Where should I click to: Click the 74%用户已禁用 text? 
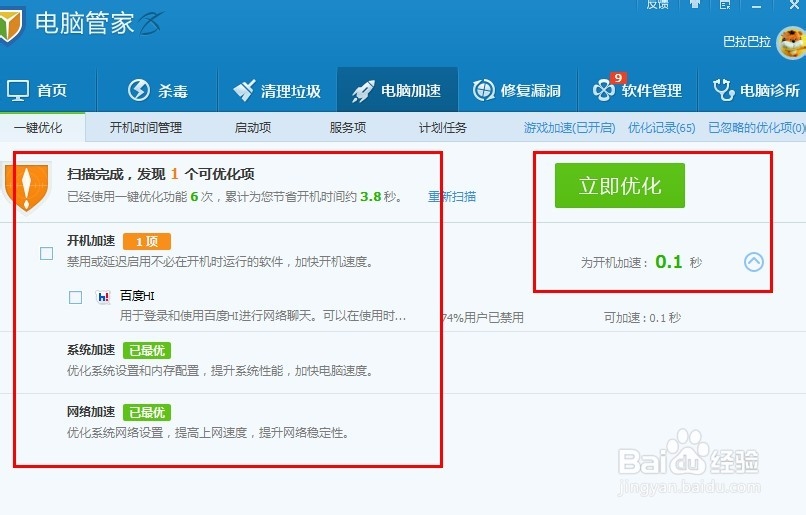483,318
